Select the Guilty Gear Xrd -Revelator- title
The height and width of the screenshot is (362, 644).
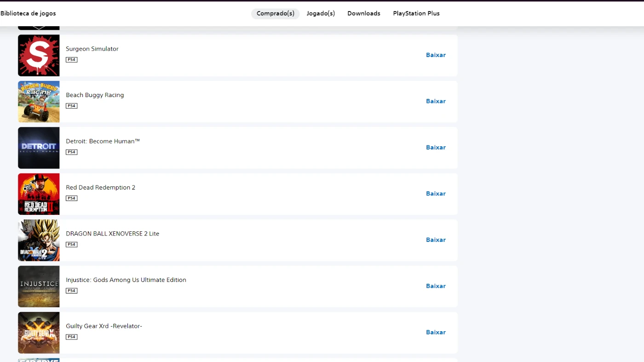[x=104, y=326]
